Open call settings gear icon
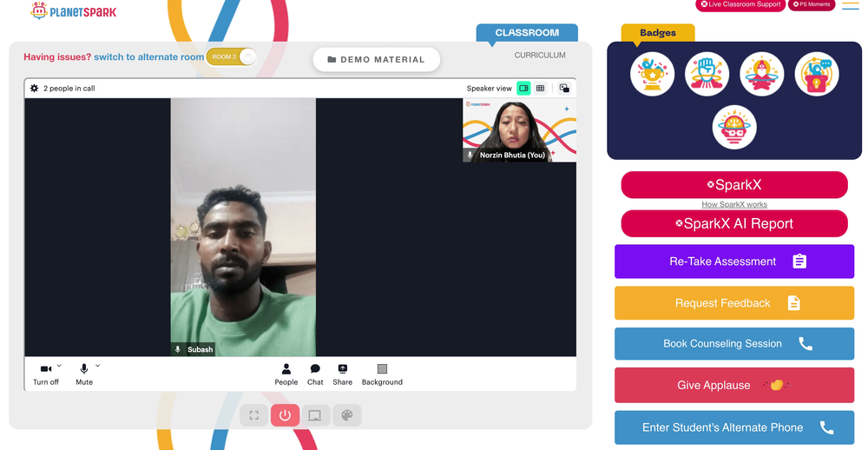This screenshot has width=868, height=450. coord(35,88)
